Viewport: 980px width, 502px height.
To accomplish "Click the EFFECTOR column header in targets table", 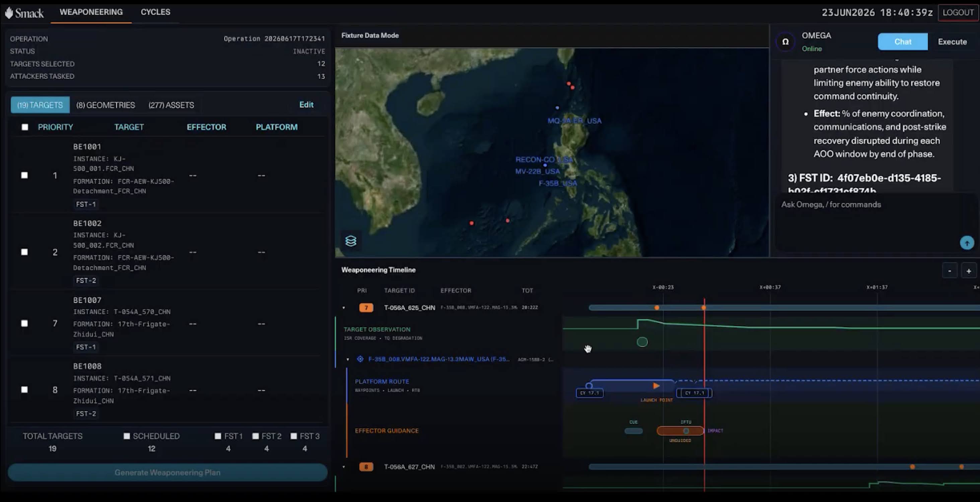I will (x=206, y=127).
